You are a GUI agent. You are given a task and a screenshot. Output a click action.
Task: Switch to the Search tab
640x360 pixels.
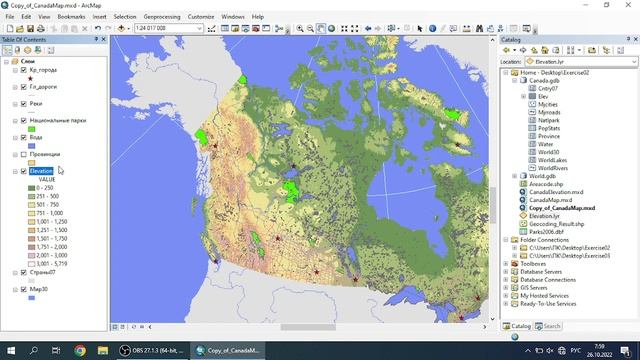tap(548, 326)
